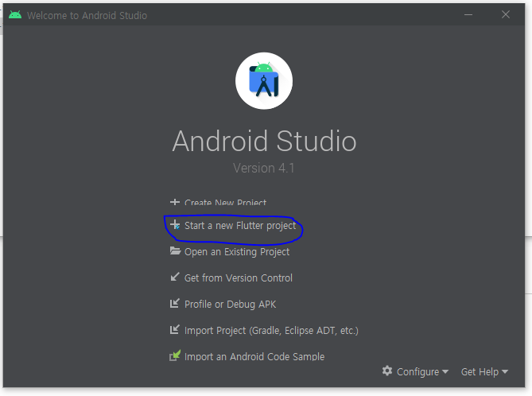Click the import icon beside Import Project (Gradle)
Image resolution: width=532 pixels, height=396 pixels.
point(175,329)
